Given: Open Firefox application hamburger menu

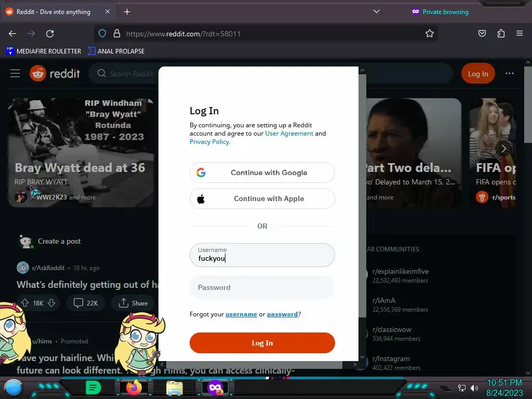Looking at the screenshot, I should pos(520,33).
